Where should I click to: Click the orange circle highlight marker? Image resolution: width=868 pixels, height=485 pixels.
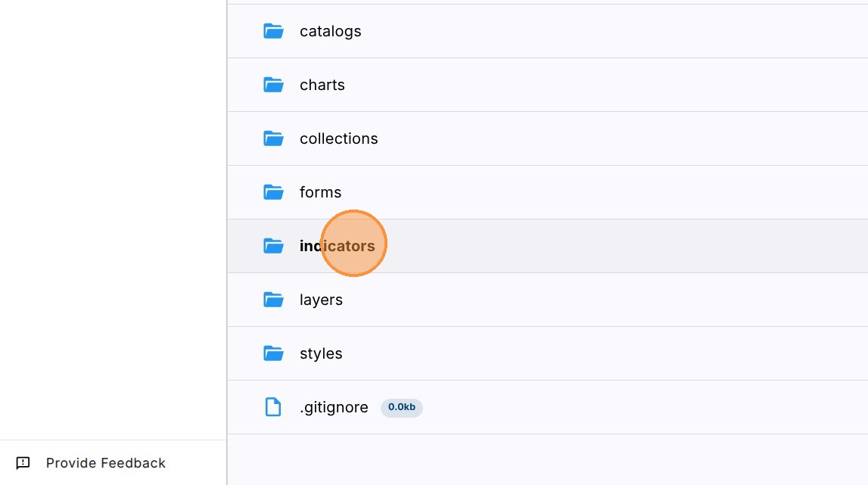point(354,244)
